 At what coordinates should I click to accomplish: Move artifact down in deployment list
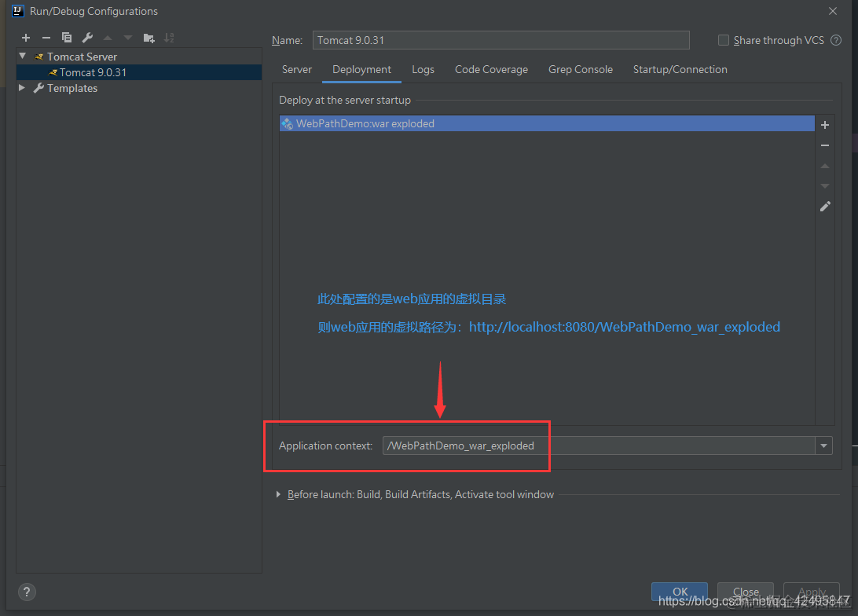pos(825,186)
